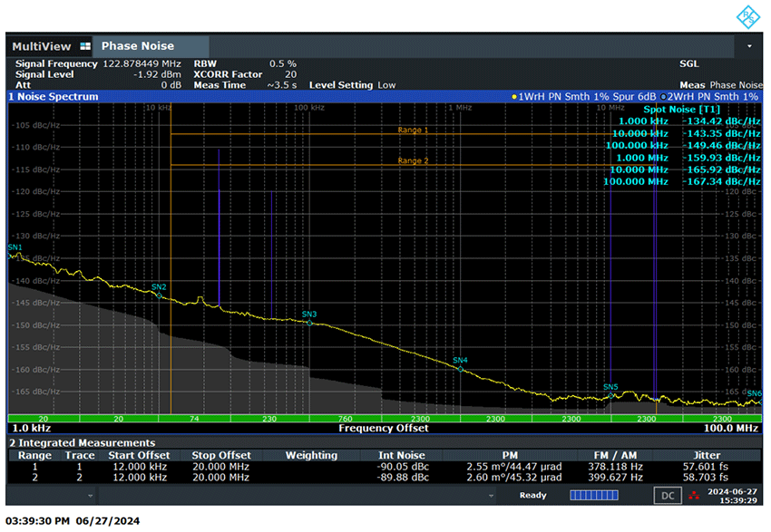Click the MultiView grid icon
The image size is (771, 532).
[x=85, y=46]
